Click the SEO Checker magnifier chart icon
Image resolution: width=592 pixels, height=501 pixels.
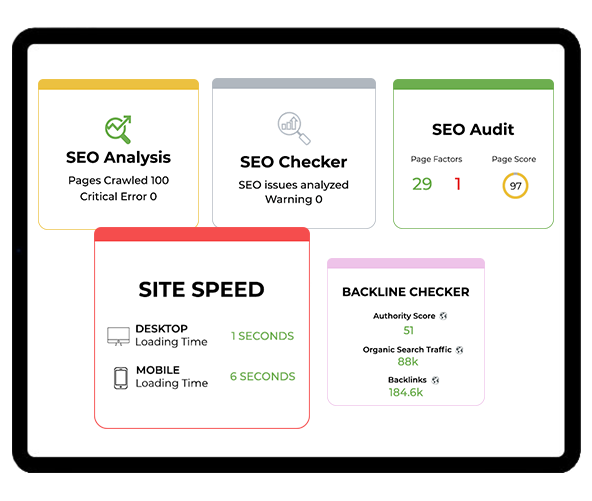pyautogui.click(x=294, y=128)
